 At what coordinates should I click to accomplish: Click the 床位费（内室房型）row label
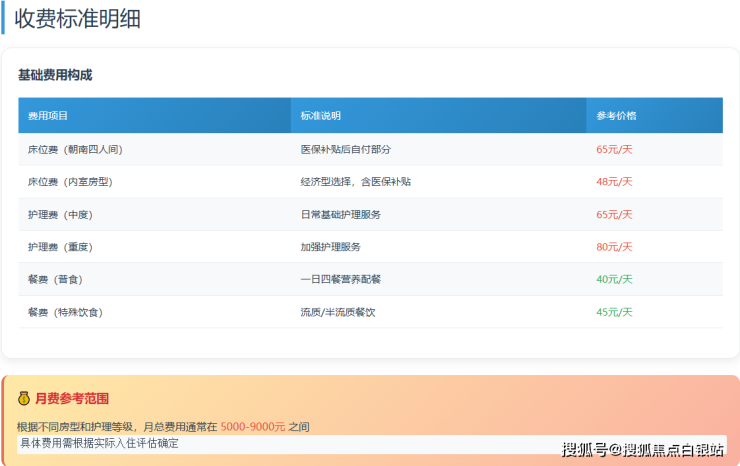69,182
